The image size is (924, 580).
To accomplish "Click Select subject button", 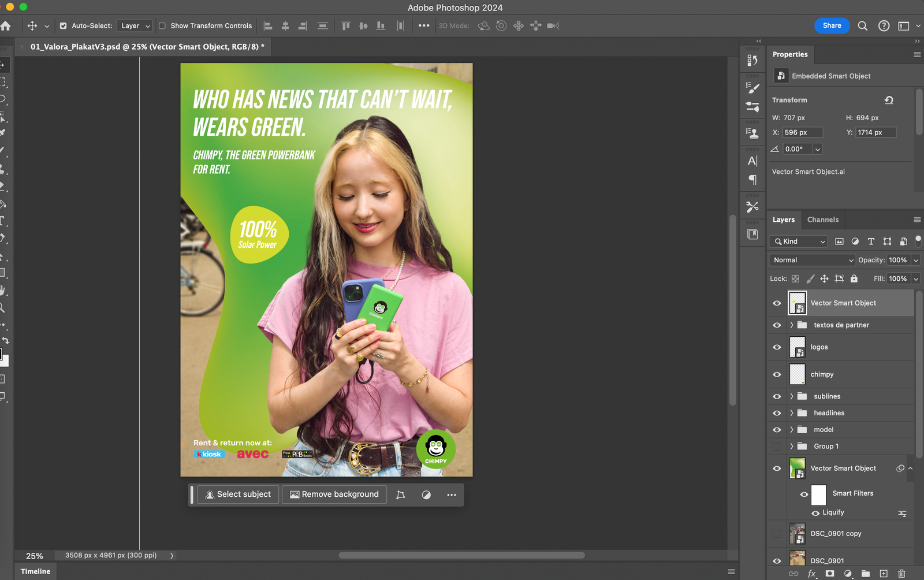I will [239, 495].
